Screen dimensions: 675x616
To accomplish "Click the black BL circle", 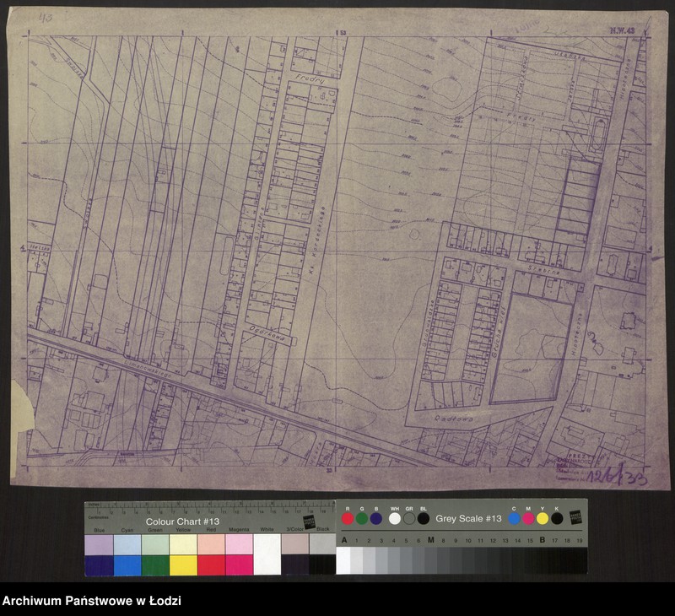I will tap(424, 519).
